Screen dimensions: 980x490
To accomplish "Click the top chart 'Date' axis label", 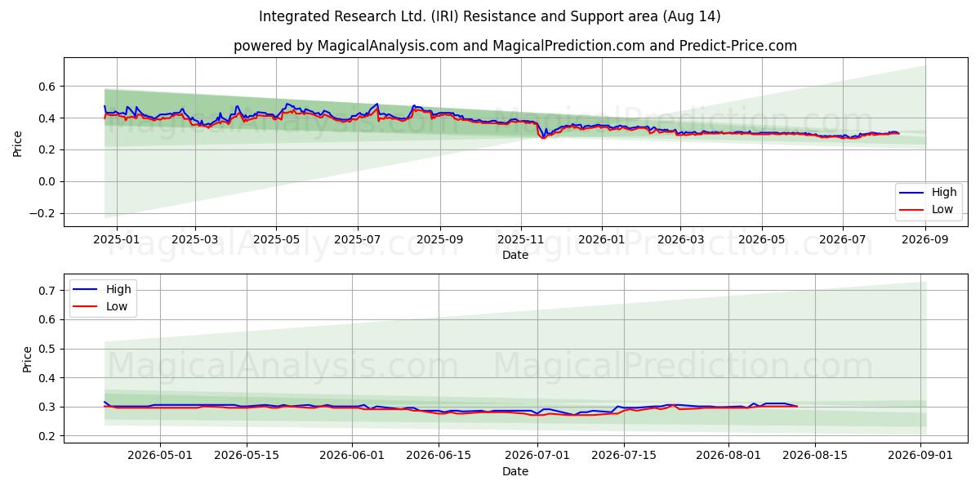I will point(515,255).
